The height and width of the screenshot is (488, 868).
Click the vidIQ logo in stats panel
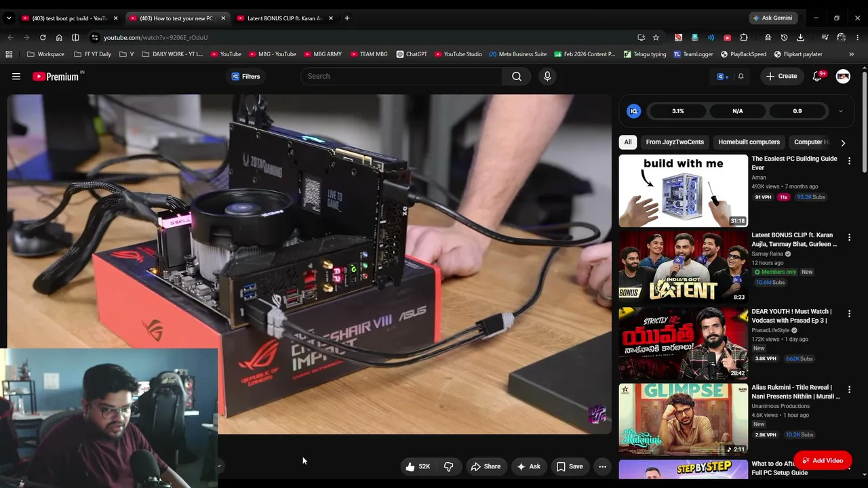coord(633,111)
